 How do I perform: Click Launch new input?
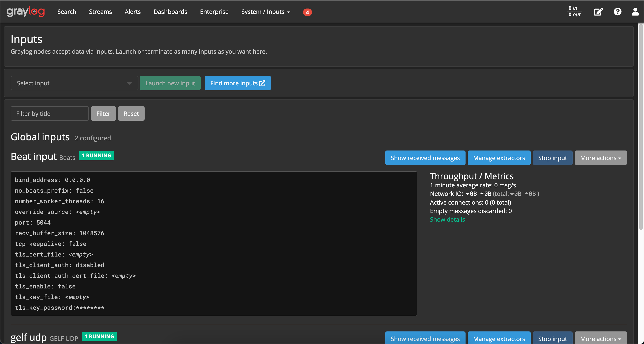pos(170,83)
